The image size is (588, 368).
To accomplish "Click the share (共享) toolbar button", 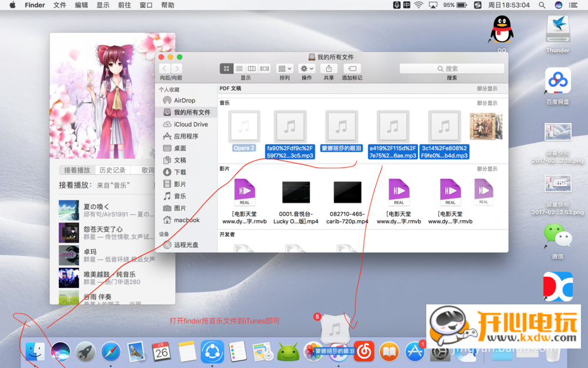I will [x=329, y=69].
